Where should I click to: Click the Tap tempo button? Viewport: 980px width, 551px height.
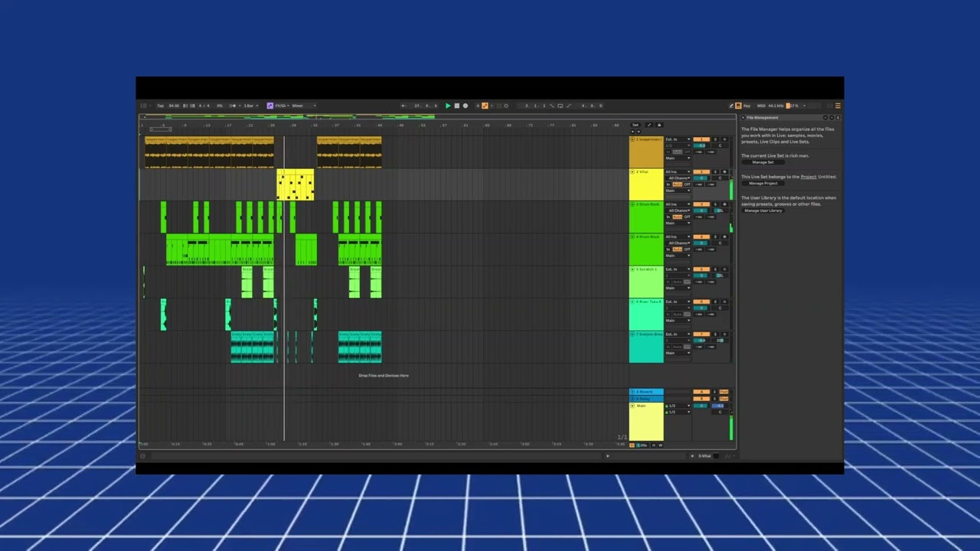point(161,106)
